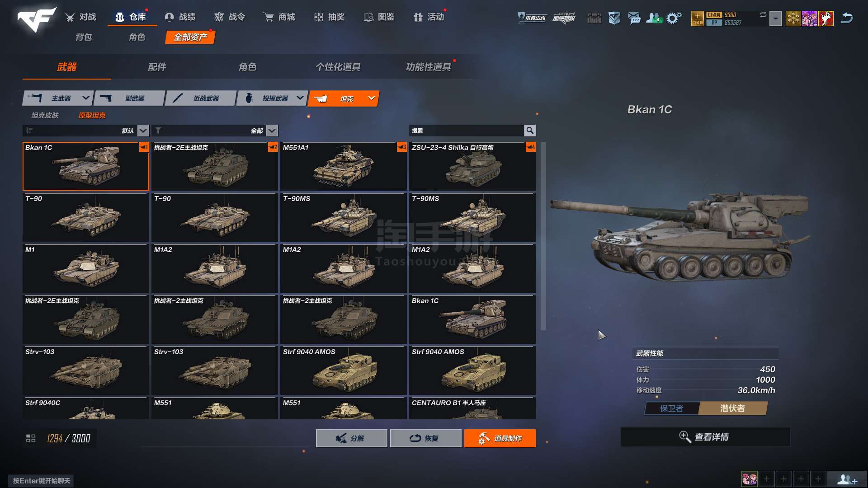Toggle the grid view icon beside 1294/3000
This screenshot has width=868, height=488.
tap(31, 438)
